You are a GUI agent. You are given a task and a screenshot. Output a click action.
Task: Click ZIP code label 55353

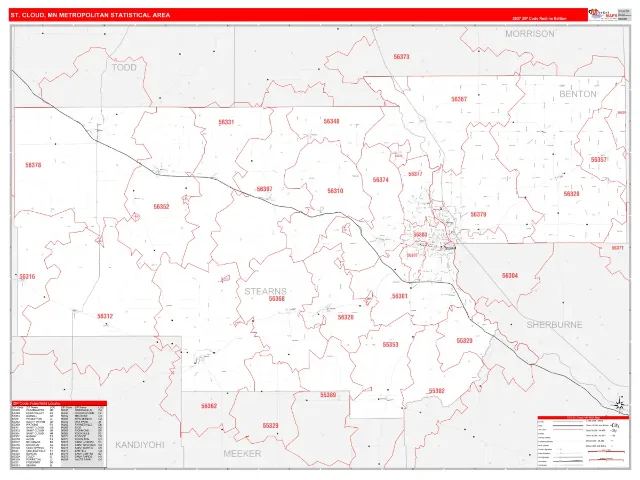[390, 344]
